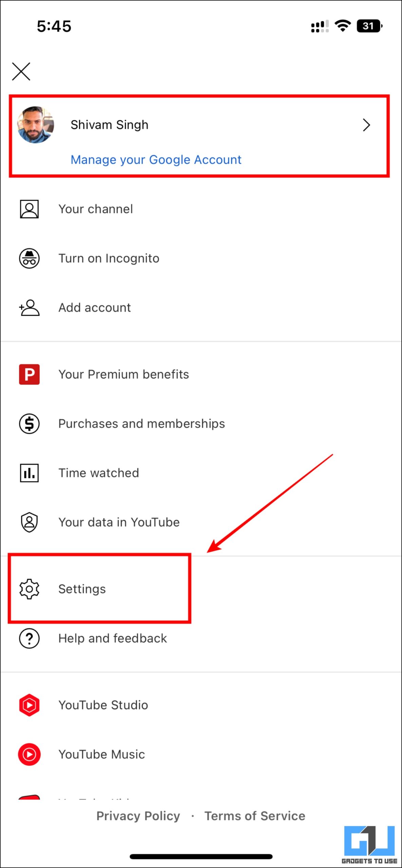Viewport: 402px width, 868px height.
Task: Dismiss the menu with the X
Action: tap(21, 72)
